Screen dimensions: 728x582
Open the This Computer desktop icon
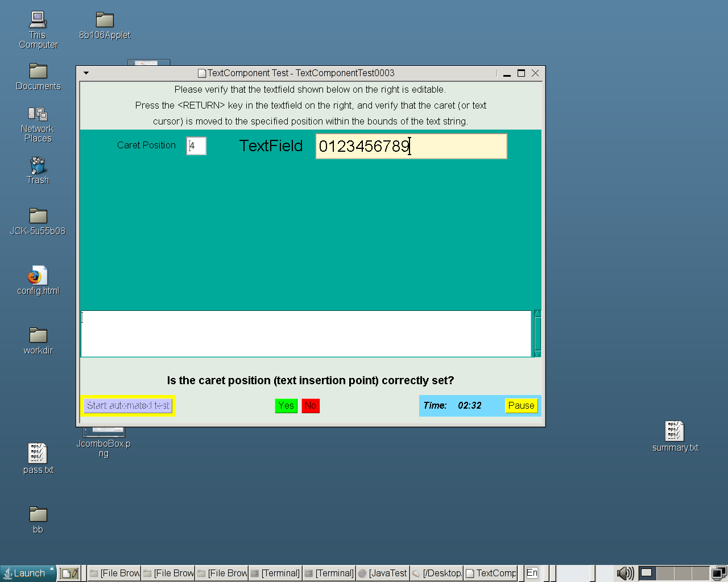click(38, 20)
